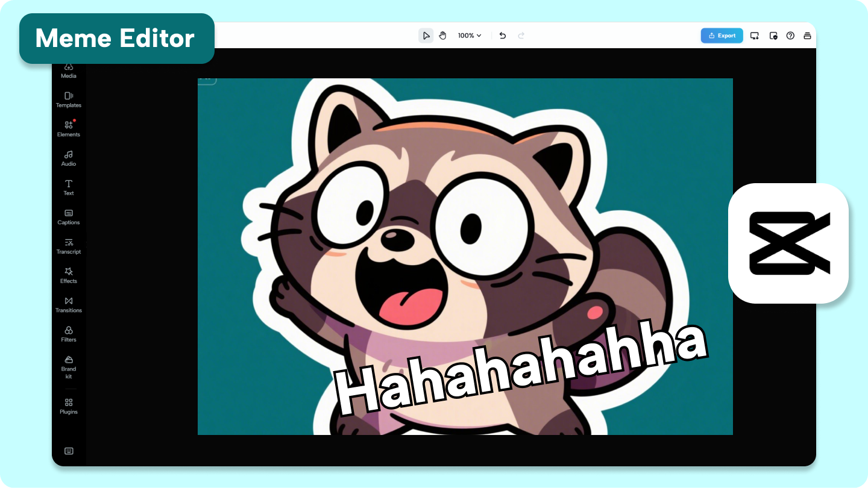Select the pointer tool in the top toolbar
The image size is (868, 488).
point(426,36)
